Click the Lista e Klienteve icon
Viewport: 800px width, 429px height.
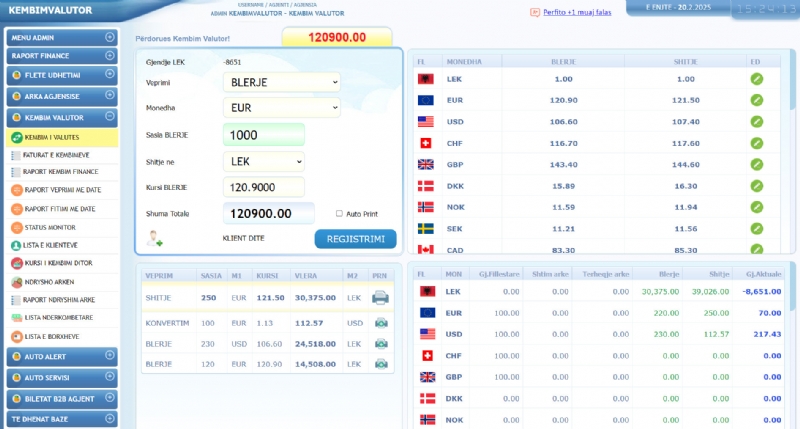click(16, 245)
